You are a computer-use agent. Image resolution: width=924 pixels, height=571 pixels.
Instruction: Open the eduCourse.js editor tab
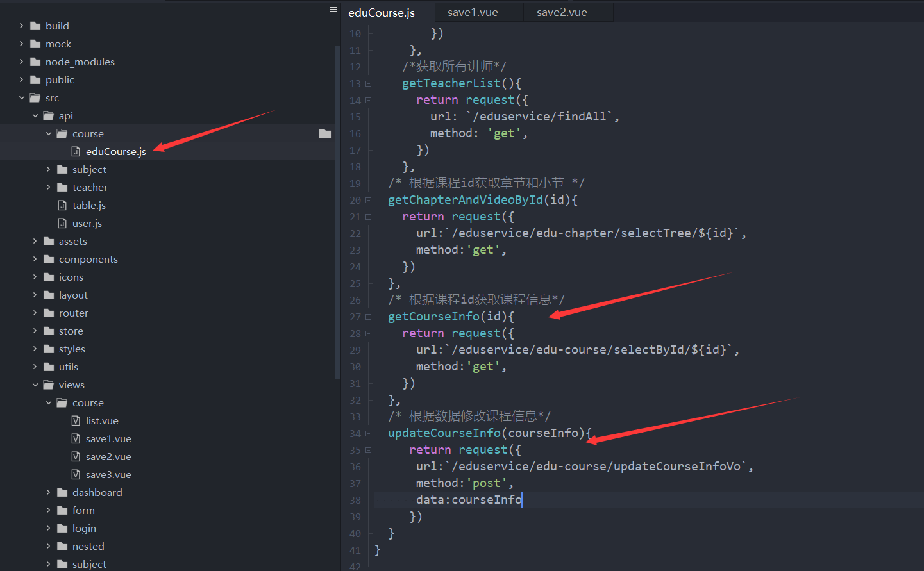click(382, 13)
